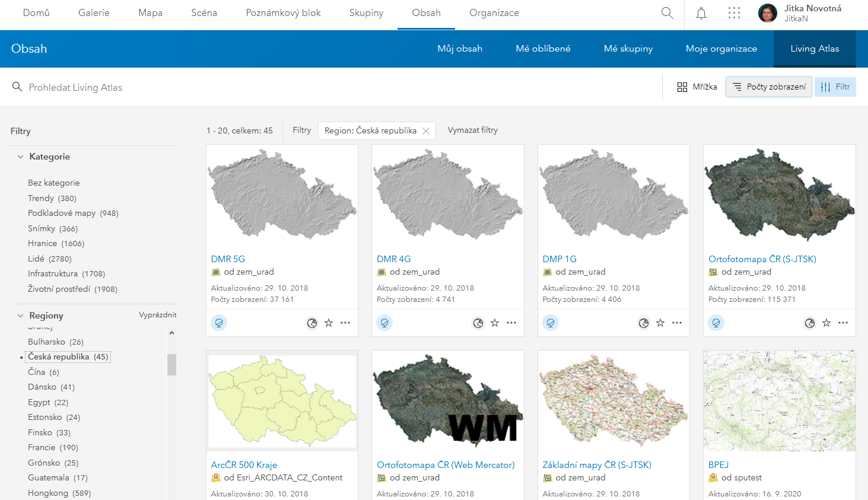Add DMP 1G to favorites with star
This screenshot has height=500, width=868.
660,323
